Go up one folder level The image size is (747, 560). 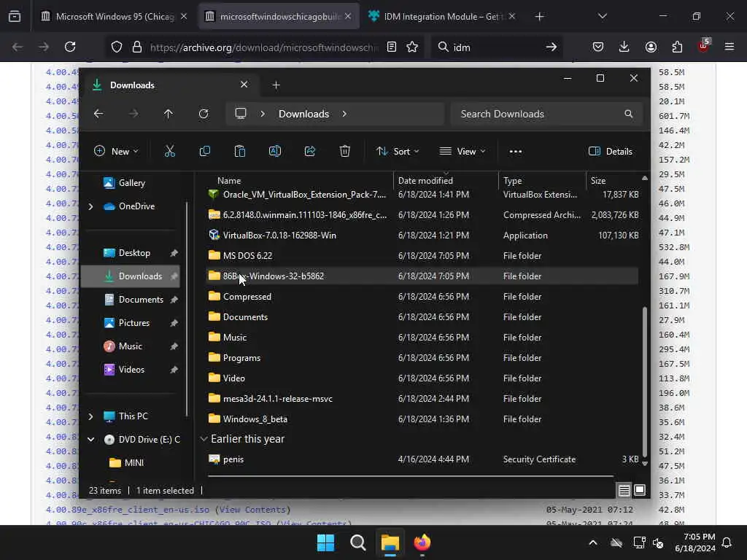pyautogui.click(x=169, y=114)
